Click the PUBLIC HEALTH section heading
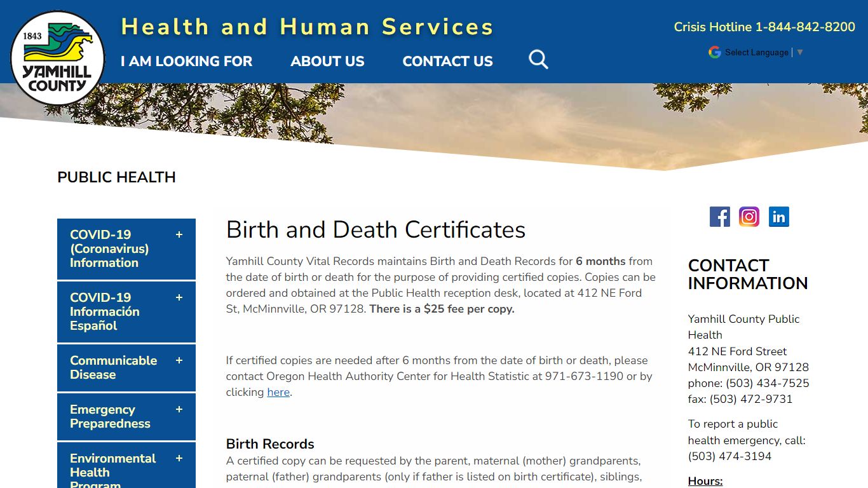868x488 pixels. click(116, 177)
